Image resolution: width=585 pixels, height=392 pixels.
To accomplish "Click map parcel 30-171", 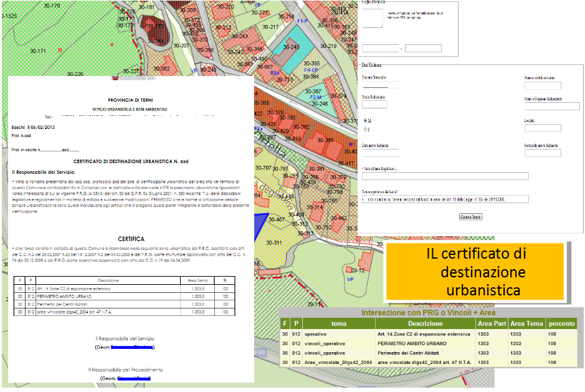I will click(38, 50).
